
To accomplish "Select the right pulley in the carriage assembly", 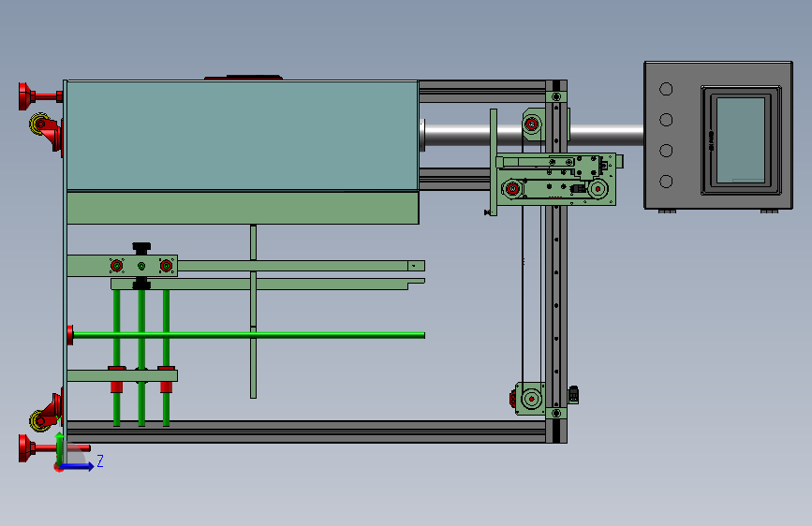I will pyautogui.click(x=598, y=189).
